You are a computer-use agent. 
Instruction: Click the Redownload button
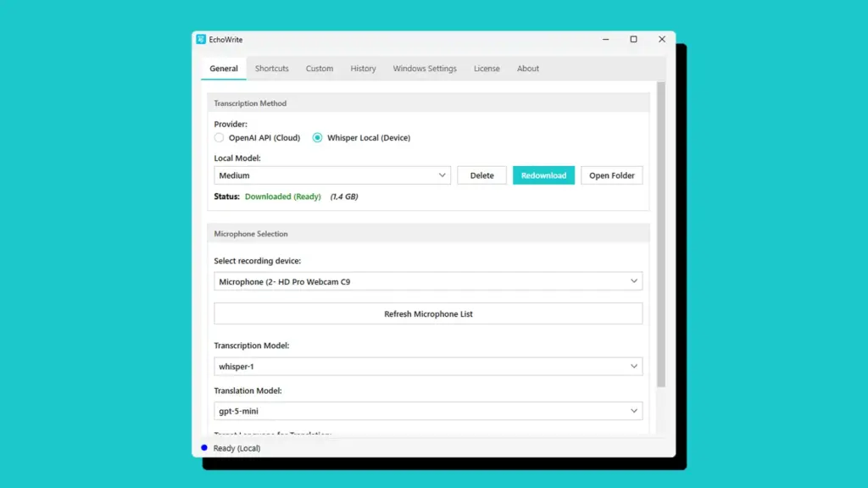543,175
